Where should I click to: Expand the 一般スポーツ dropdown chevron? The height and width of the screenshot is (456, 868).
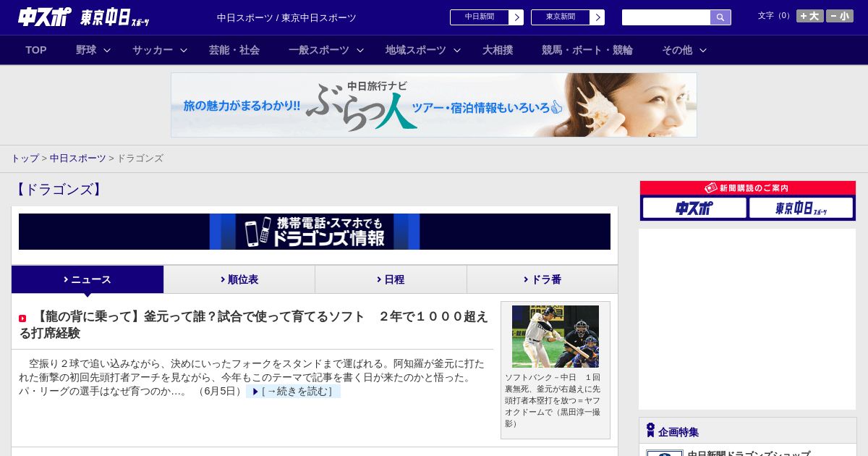[x=360, y=51]
